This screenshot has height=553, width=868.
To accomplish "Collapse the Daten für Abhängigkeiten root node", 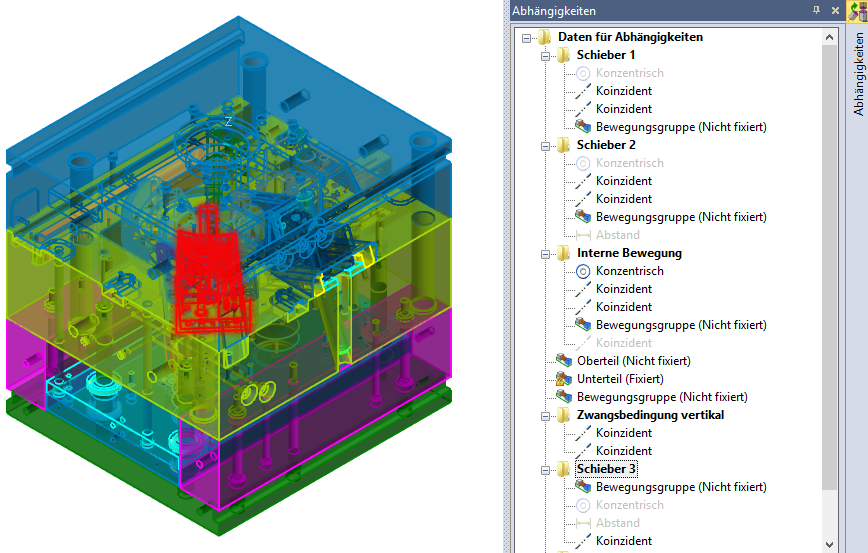I will pos(527,37).
